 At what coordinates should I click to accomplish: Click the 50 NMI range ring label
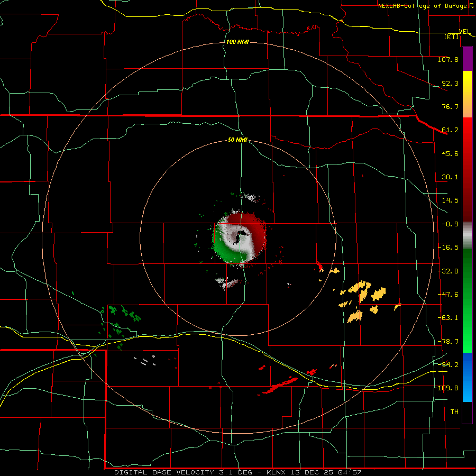[237, 140]
